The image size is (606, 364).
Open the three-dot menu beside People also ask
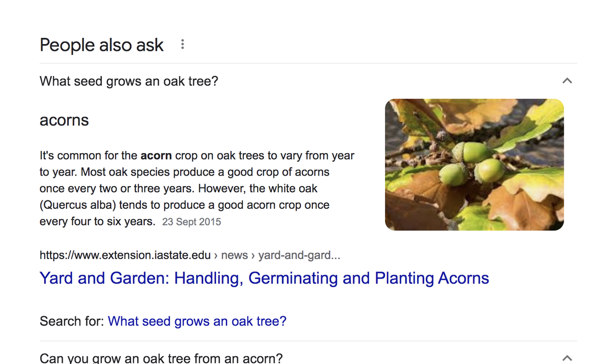pos(182,45)
